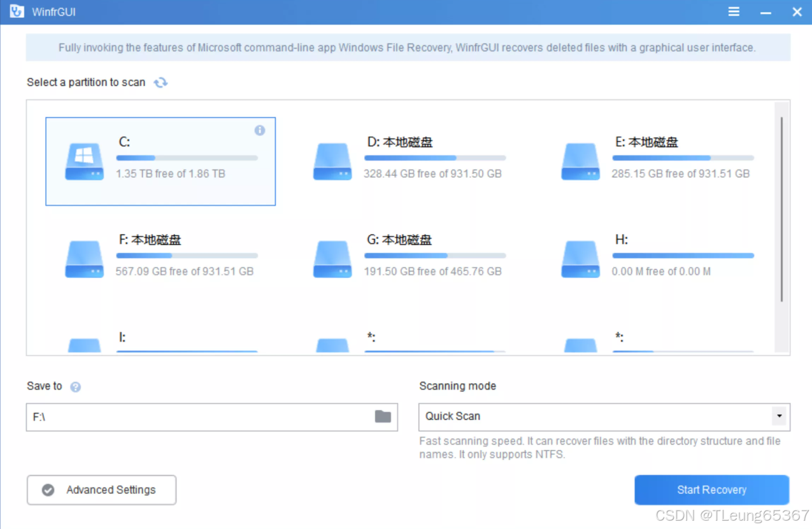Select the E: 本地磁盘 drive icon
This screenshot has height=529, width=812.
tap(580, 161)
